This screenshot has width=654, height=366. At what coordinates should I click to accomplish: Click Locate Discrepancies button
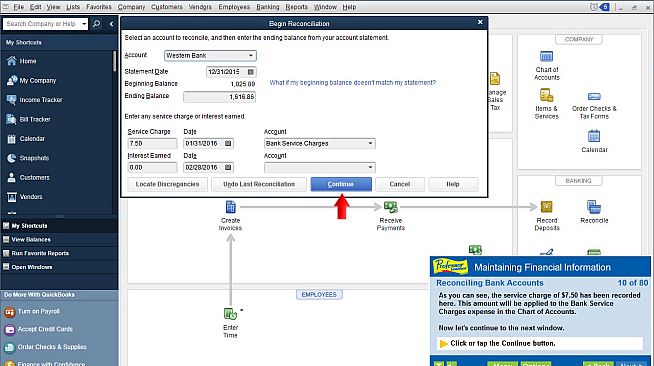[x=167, y=184]
